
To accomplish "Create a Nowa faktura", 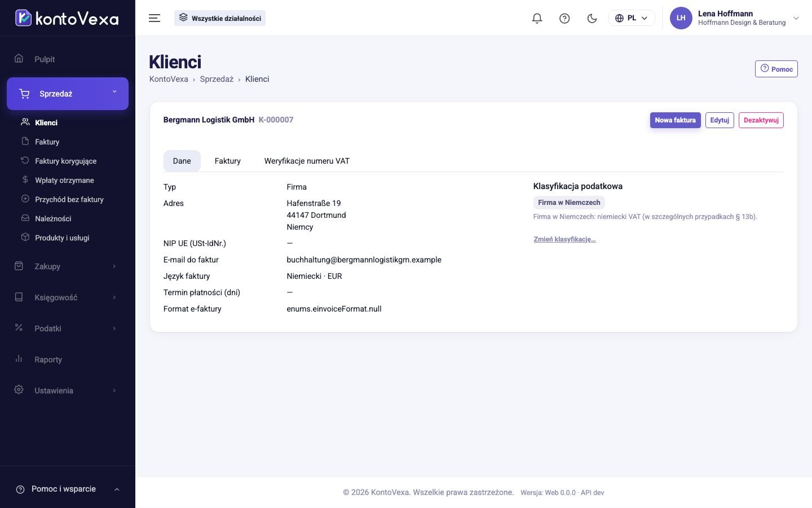I will [x=675, y=120].
